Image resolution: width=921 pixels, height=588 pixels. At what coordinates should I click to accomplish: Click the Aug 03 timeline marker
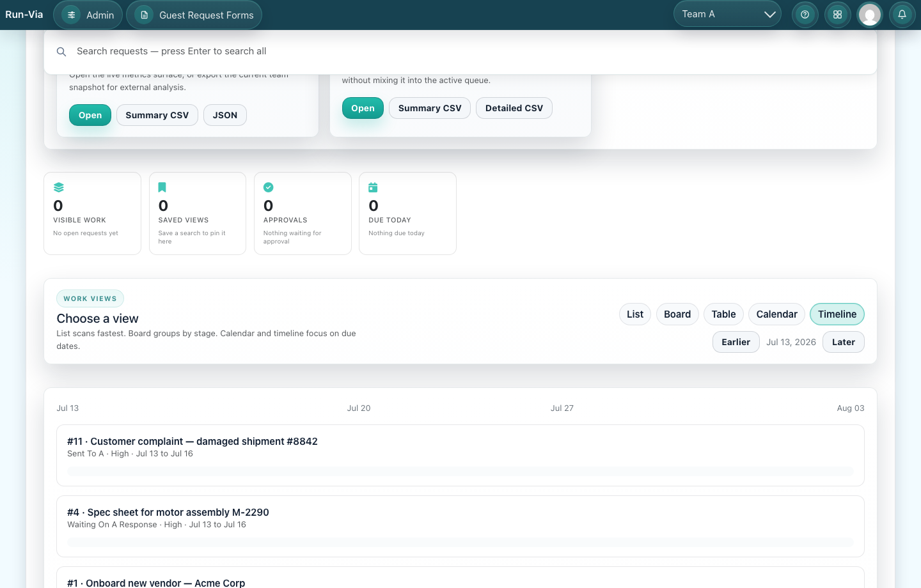tap(851, 408)
